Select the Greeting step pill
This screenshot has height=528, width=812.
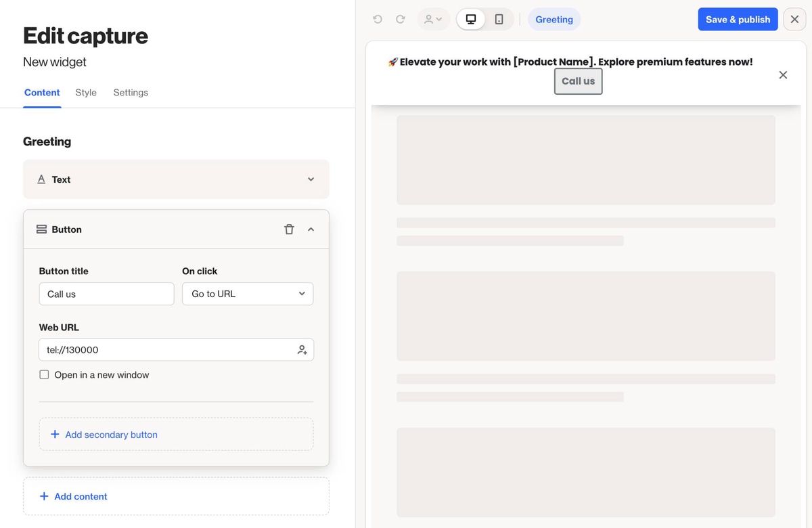point(554,20)
